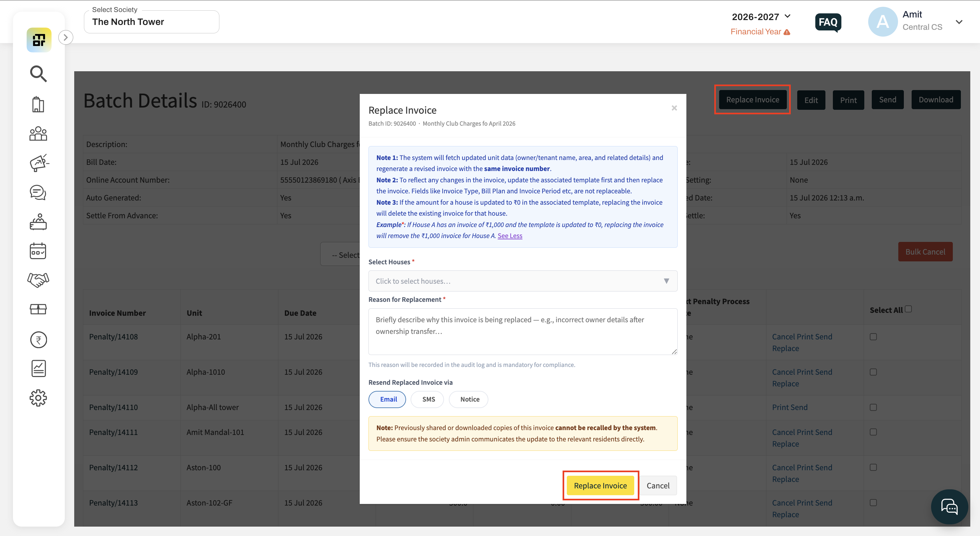Open the 2026-2027 financial year dropdown
This screenshot has width=980, height=536.
pyautogui.click(x=761, y=17)
